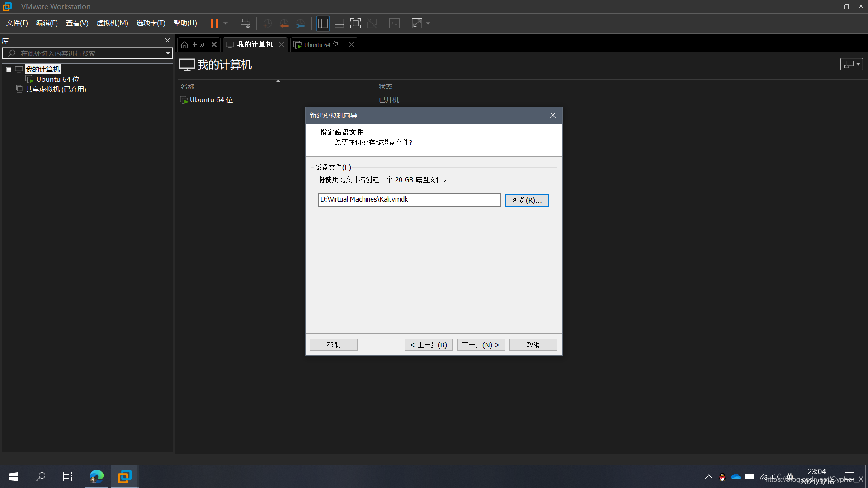Open the power options arrow beside Pause

pyautogui.click(x=226, y=23)
